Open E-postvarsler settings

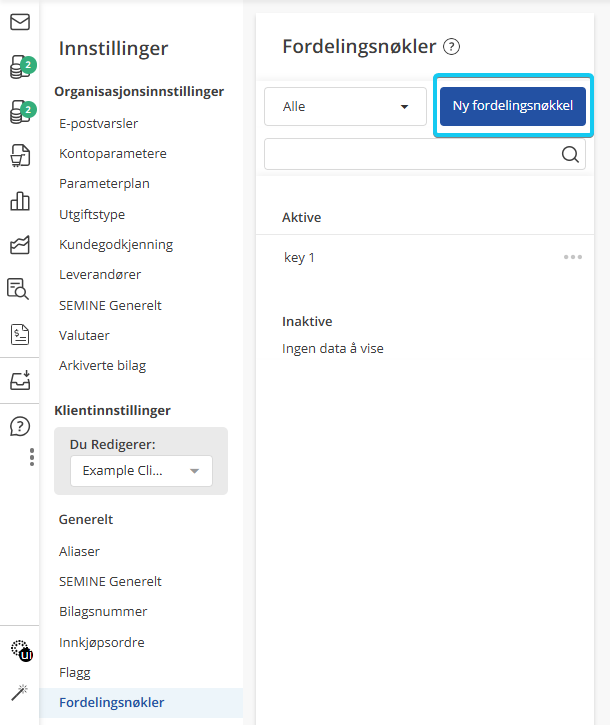click(x=99, y=123)
